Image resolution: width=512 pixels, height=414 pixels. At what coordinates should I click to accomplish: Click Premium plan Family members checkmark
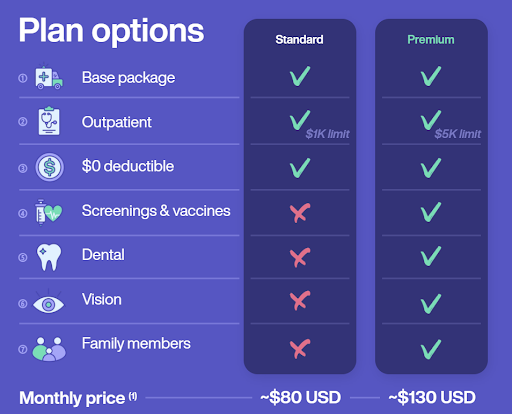[x=431, y=349]
